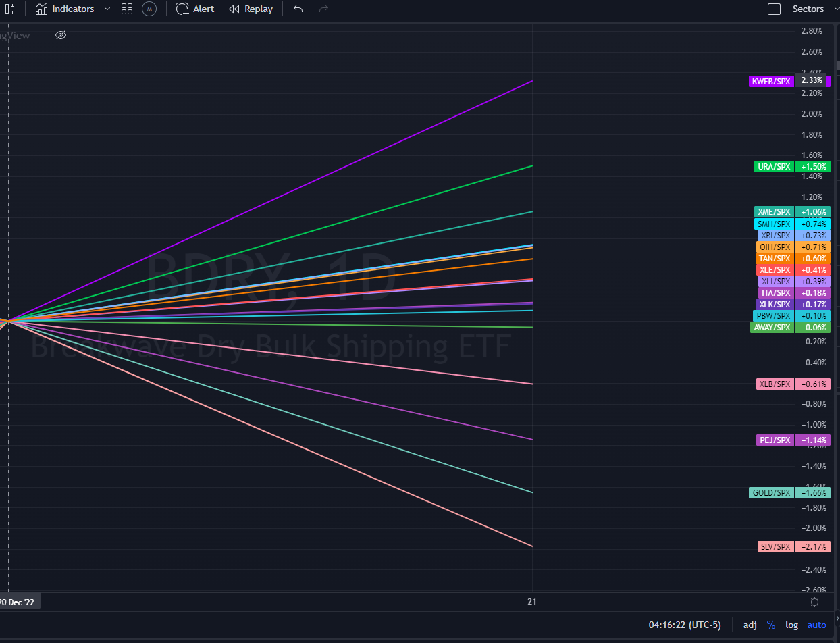This screenshot has height=643, width=840.
Task: Click the 21 date on time axis
Action: (532, 602)
